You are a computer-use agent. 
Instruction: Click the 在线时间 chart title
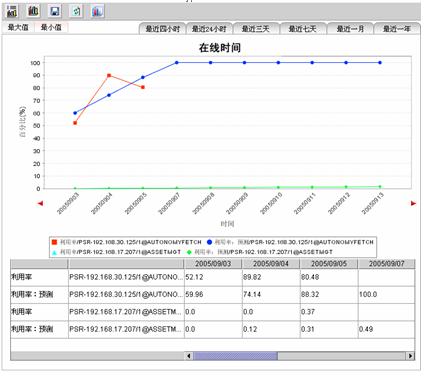pos(220,48)
